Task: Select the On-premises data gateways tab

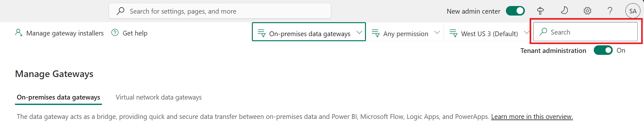Action: point(58,97)
